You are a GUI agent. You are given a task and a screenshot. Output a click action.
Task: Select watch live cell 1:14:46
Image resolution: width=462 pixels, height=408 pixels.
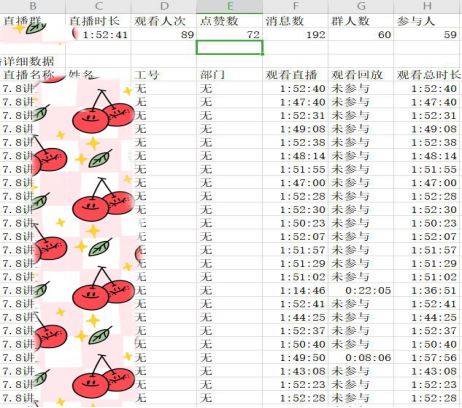(x=295, y=290)
